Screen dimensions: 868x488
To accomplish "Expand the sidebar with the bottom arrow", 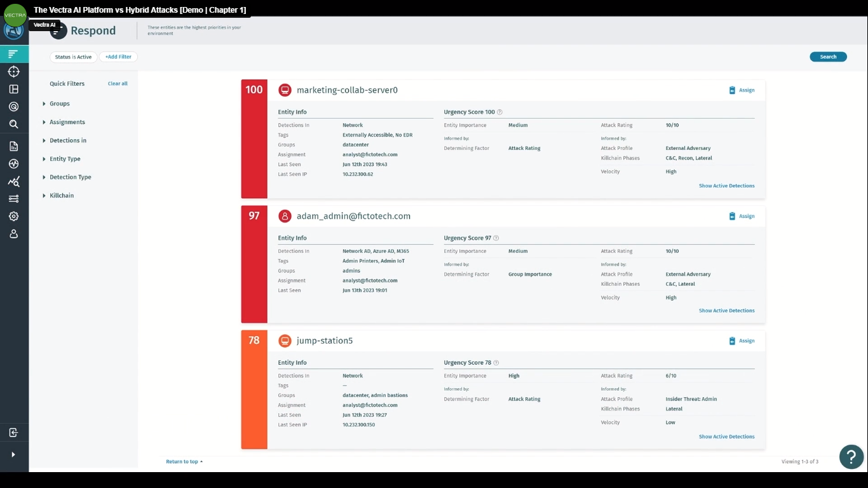I will pyautogui.click(x=13, y=454).
